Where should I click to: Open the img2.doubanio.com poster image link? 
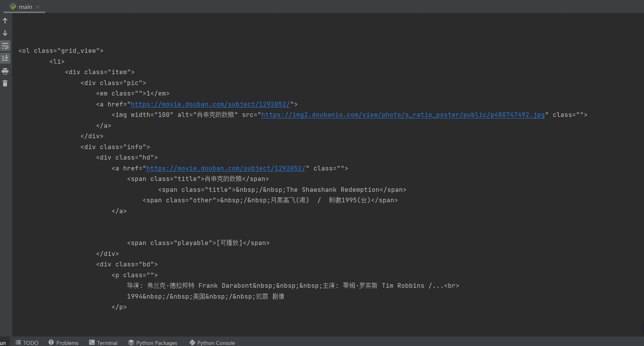(x=403, y=115)
